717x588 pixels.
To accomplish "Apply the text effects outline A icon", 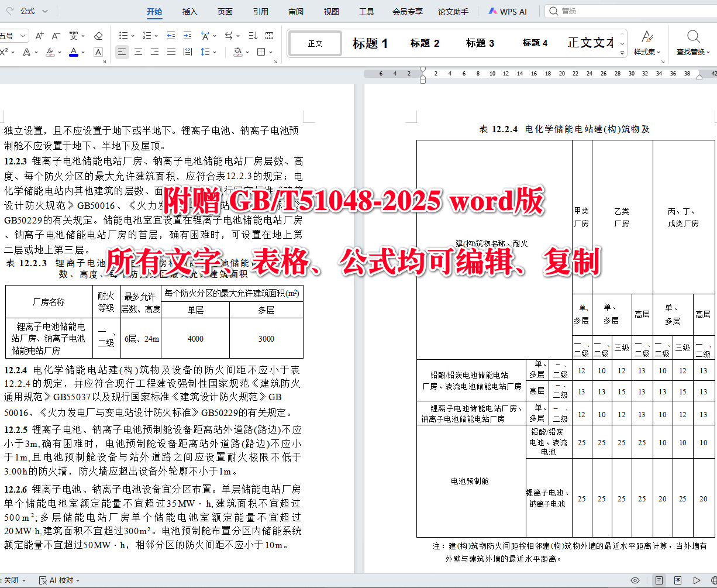I will pos(27,52).
